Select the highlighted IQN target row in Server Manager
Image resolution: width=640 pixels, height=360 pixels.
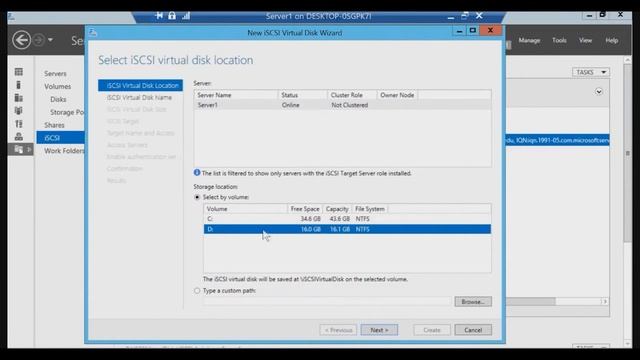tap(558, 140)
